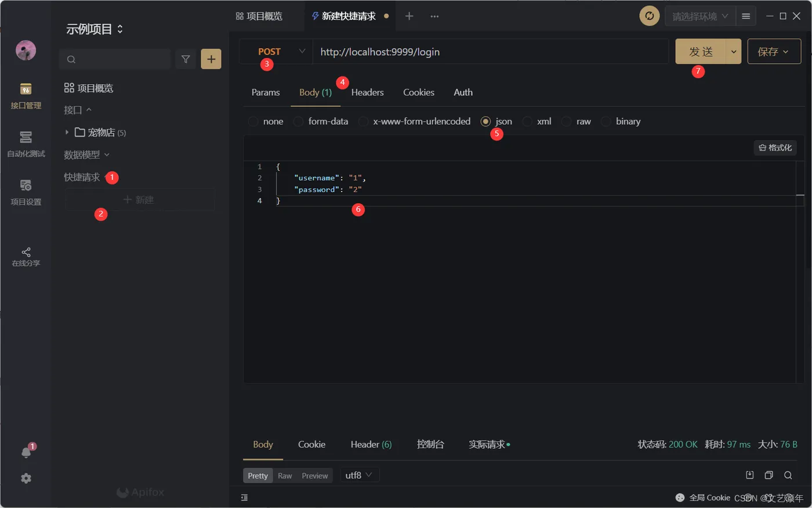Expand the 宠物店 folder
The image size is (812, 508).
(67, 132)
